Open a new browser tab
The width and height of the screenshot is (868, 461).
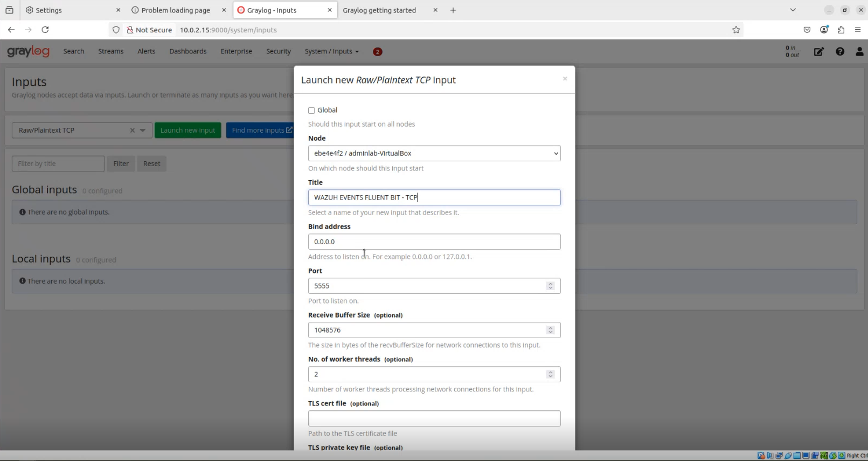coord(453,10)
